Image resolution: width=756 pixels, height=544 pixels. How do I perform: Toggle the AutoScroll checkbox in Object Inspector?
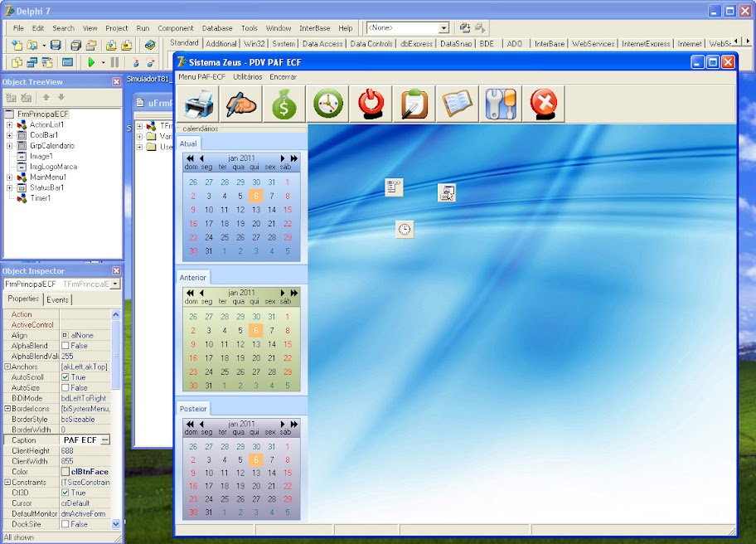pyautogui.click(x=65, y=377)
